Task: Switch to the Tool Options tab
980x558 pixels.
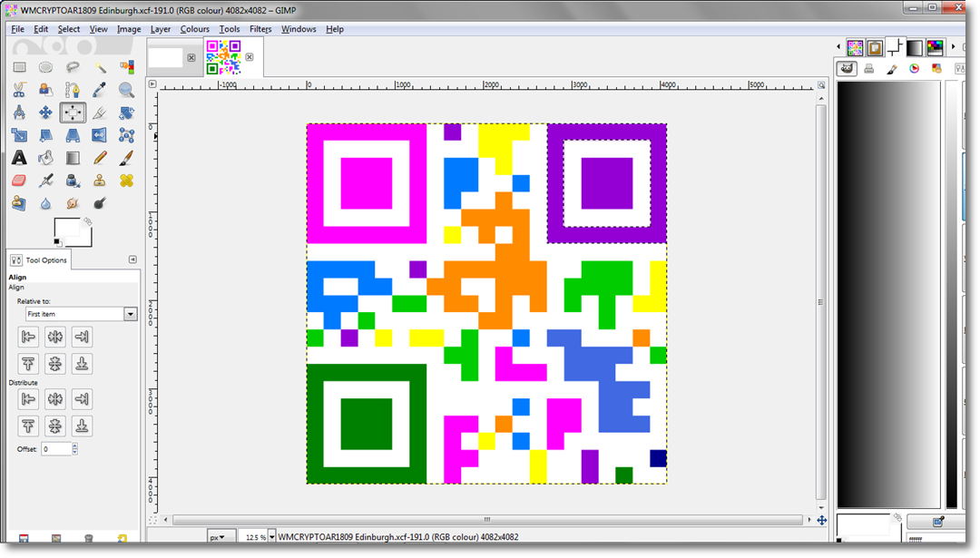Action: coord(39,259)
